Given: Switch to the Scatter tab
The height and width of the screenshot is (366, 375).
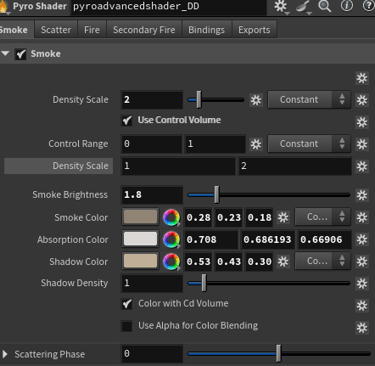Looking at the screenshot, I should [56, 30].
